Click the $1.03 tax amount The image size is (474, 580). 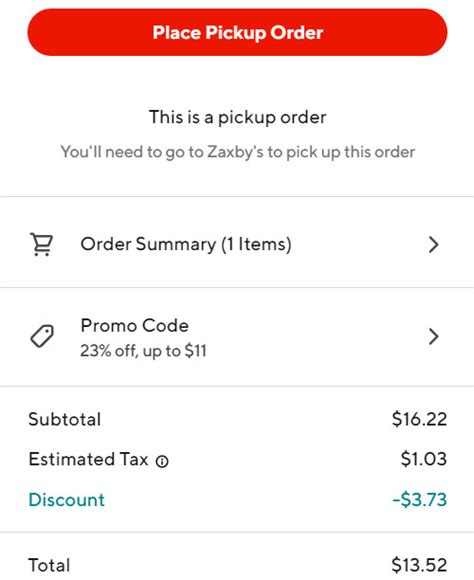click(424, 459)
